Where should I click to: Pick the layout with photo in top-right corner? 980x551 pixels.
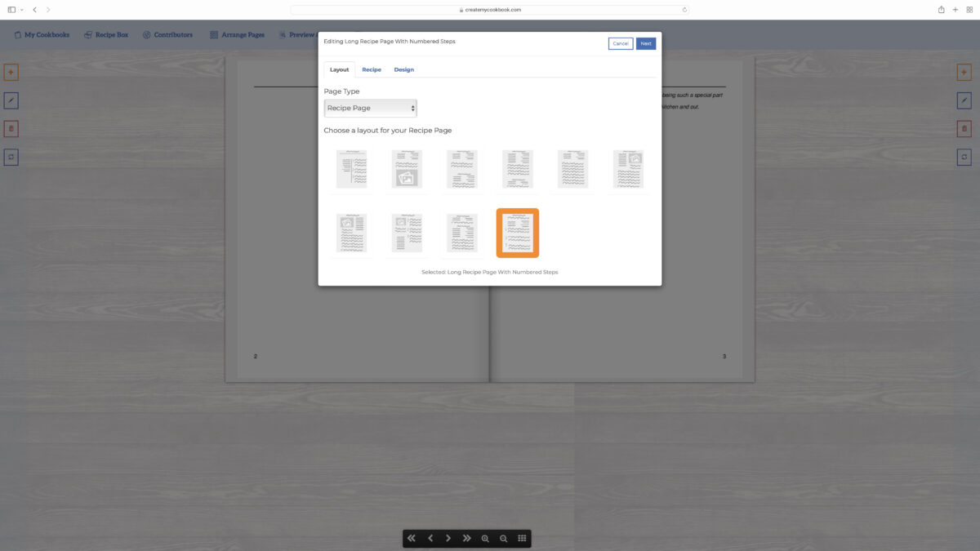pos(628,169)
